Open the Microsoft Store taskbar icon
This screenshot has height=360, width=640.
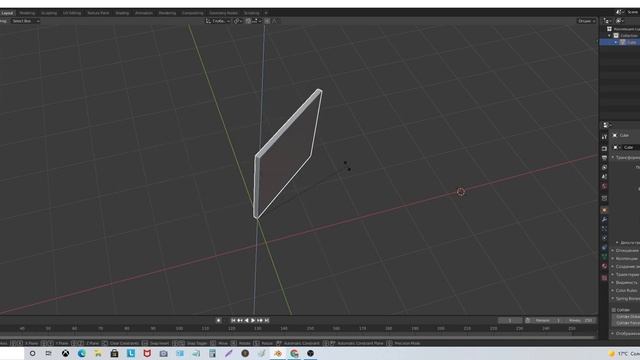pyautogui.click(x=114, y=353)
